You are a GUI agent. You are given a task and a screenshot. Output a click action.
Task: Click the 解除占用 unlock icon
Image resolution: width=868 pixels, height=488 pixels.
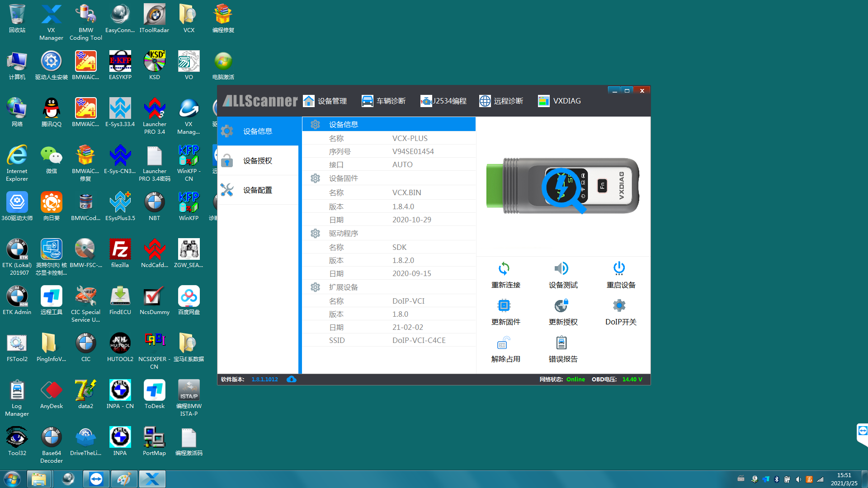click(x=504, y=343)
